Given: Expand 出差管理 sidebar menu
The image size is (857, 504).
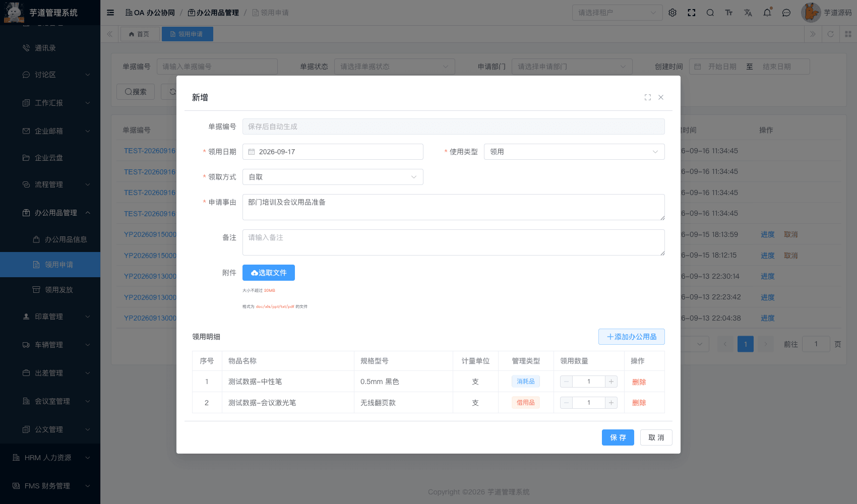Looking at the screenshot, I should pos(50,373).
